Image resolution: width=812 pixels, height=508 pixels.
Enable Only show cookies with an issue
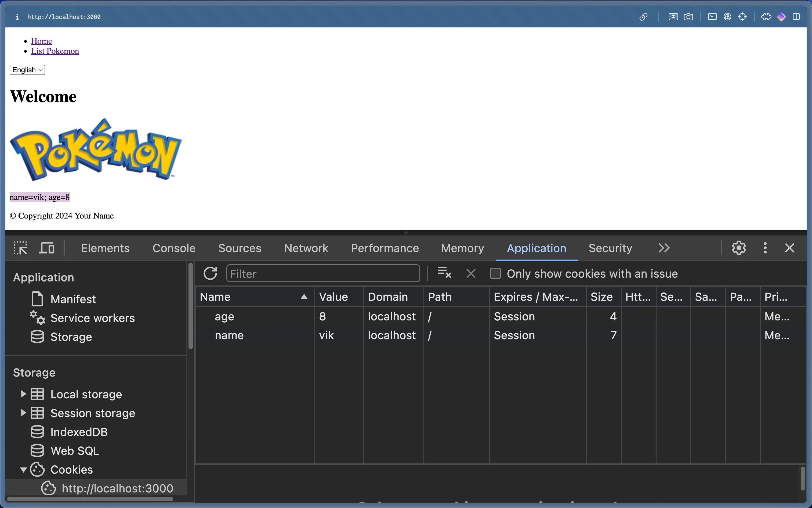pos(495,274)
